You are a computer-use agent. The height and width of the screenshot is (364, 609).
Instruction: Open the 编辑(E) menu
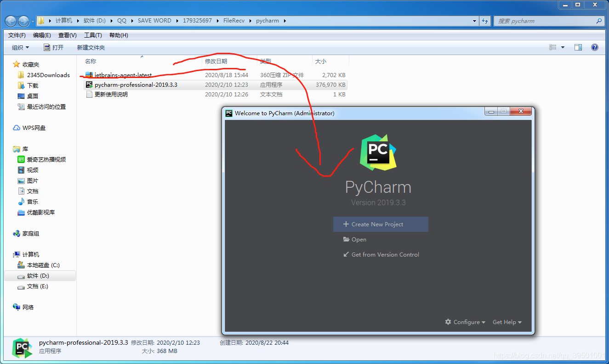pos(42,35)
